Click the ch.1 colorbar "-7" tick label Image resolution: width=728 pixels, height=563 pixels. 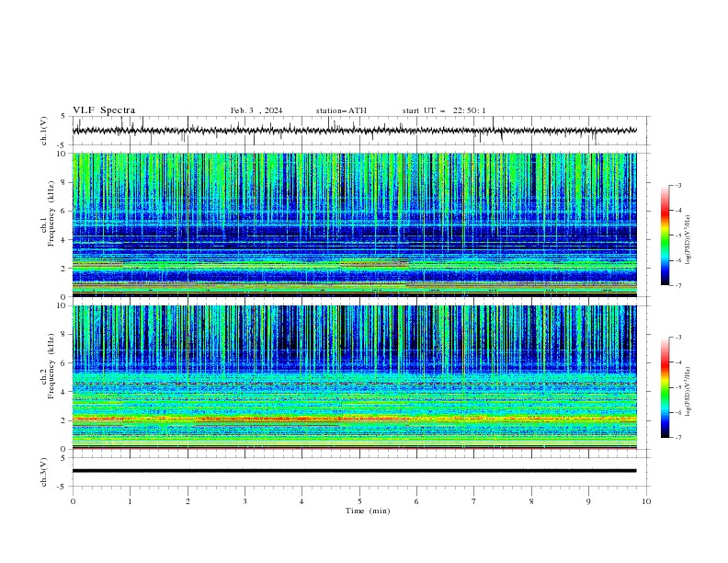tap(678, 285)
